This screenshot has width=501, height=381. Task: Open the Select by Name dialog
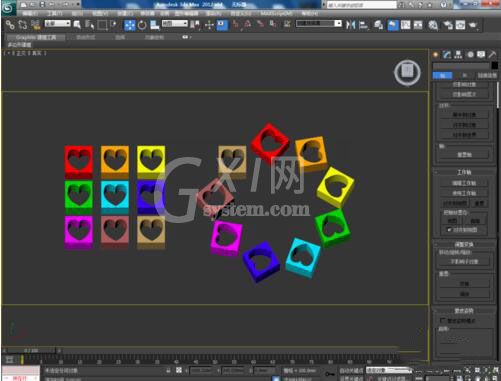[89, 24]
